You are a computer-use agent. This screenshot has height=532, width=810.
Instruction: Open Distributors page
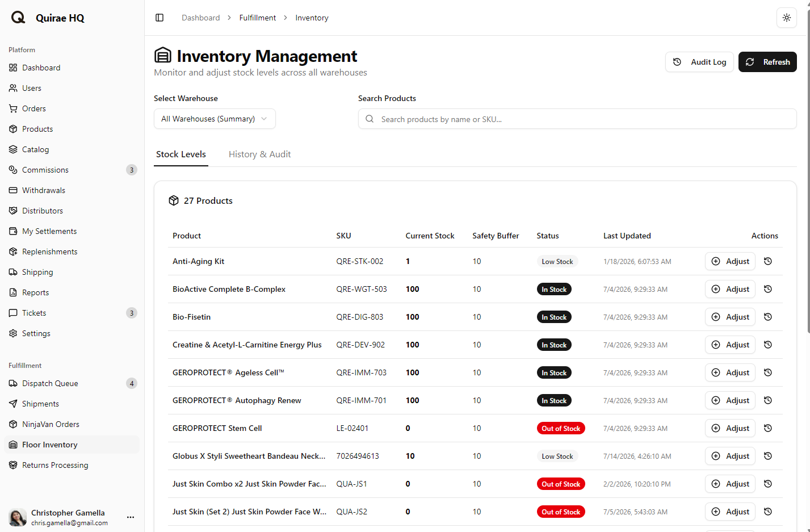click(72, 211)
